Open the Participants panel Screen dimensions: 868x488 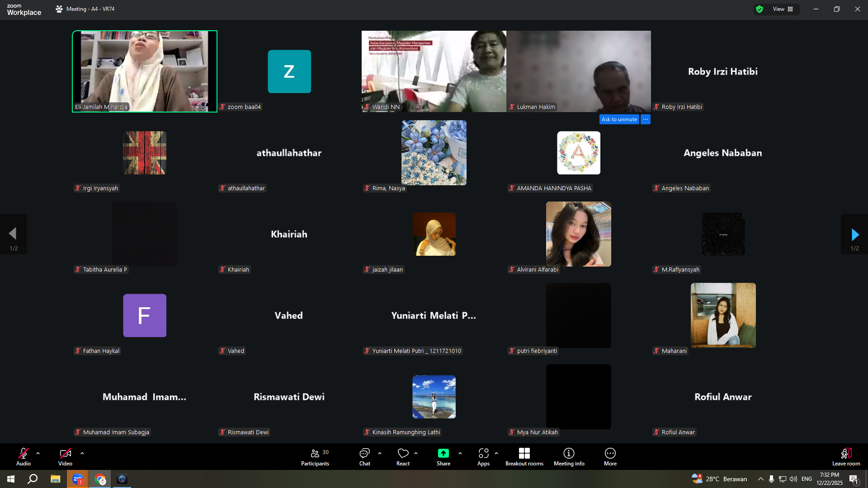click(315, 456)
